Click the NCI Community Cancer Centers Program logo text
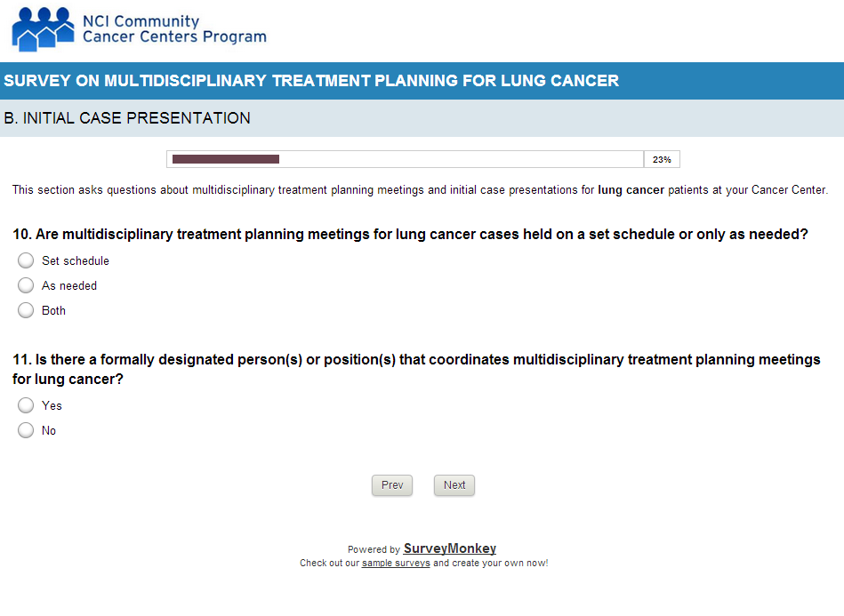Screen dimensions: 844x616 (173, 28)
